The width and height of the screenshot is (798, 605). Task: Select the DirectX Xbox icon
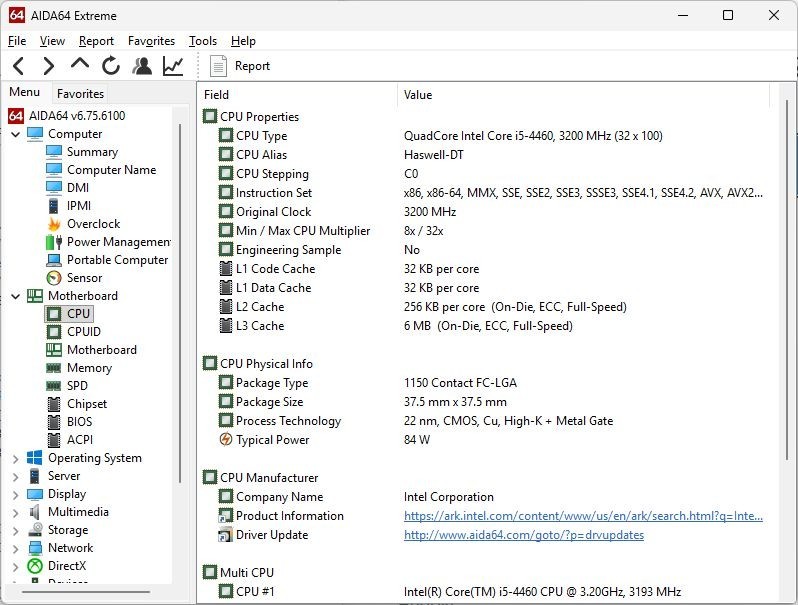point(35,566)
